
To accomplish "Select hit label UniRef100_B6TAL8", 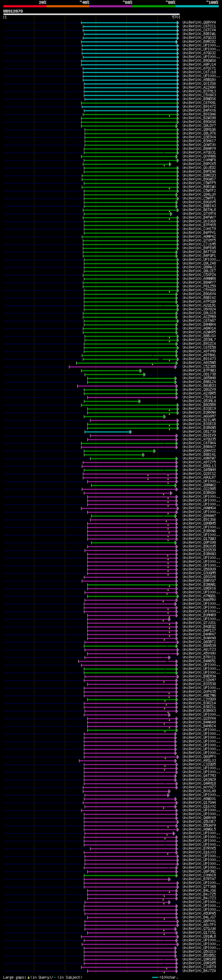I will click(x=199, y=210).
